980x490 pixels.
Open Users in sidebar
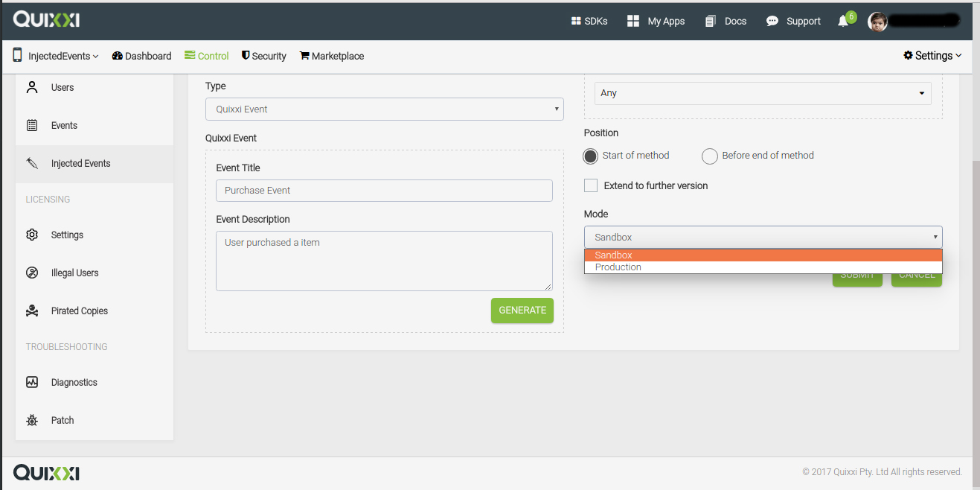(x=95, y=87)
